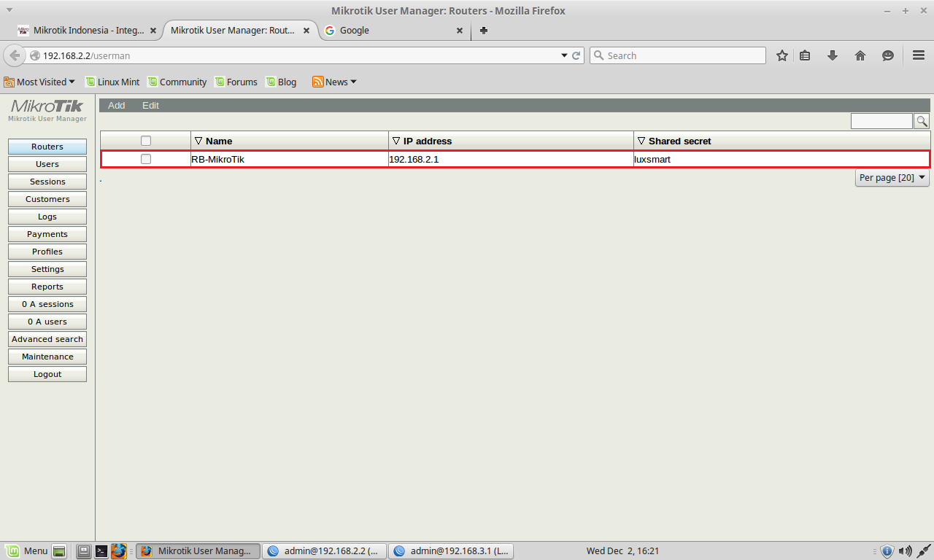Open the Maintenance section
Image resolution: width=934 pixels, height=560 pixels.
[47, 357]
